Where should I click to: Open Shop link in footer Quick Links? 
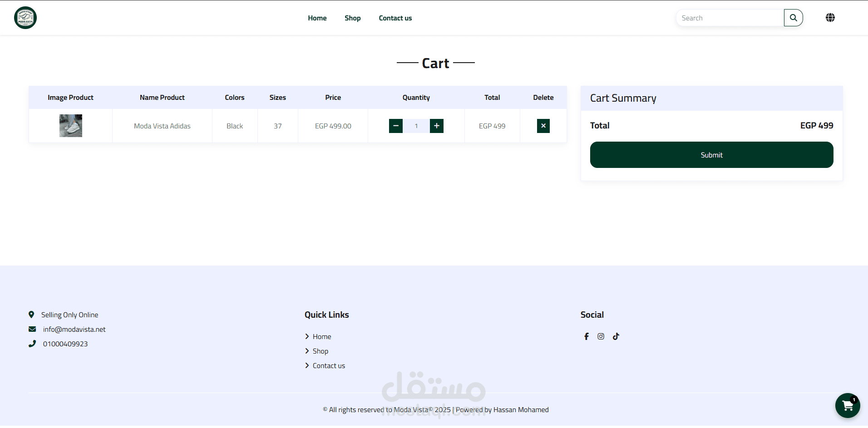pyautogui.click(x=321, y=351)
